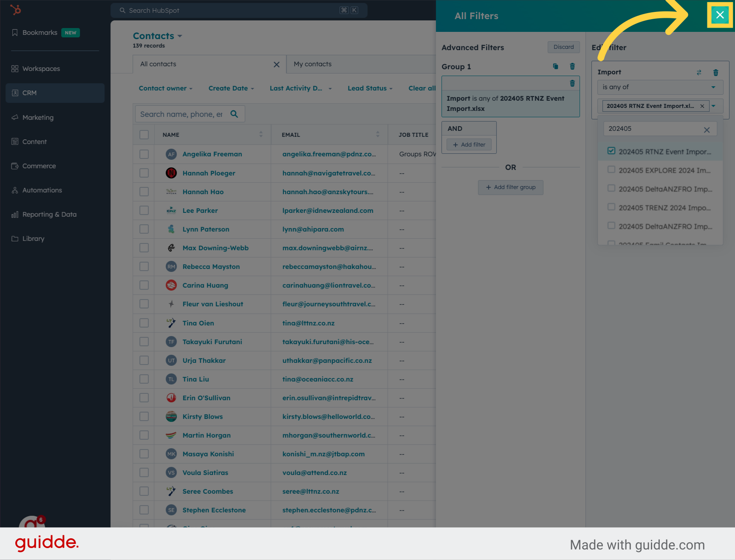Open Create Date filter dropdown

231,88
